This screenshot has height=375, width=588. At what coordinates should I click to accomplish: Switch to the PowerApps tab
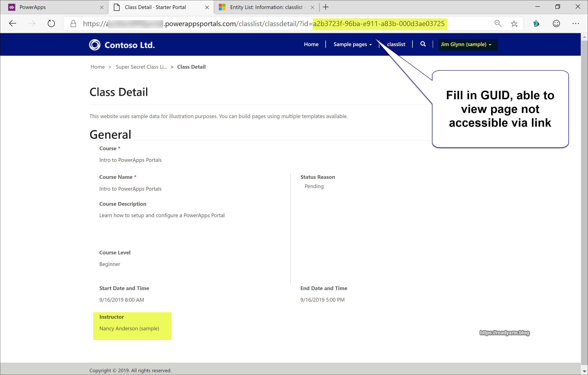click(x=33, y=7)
